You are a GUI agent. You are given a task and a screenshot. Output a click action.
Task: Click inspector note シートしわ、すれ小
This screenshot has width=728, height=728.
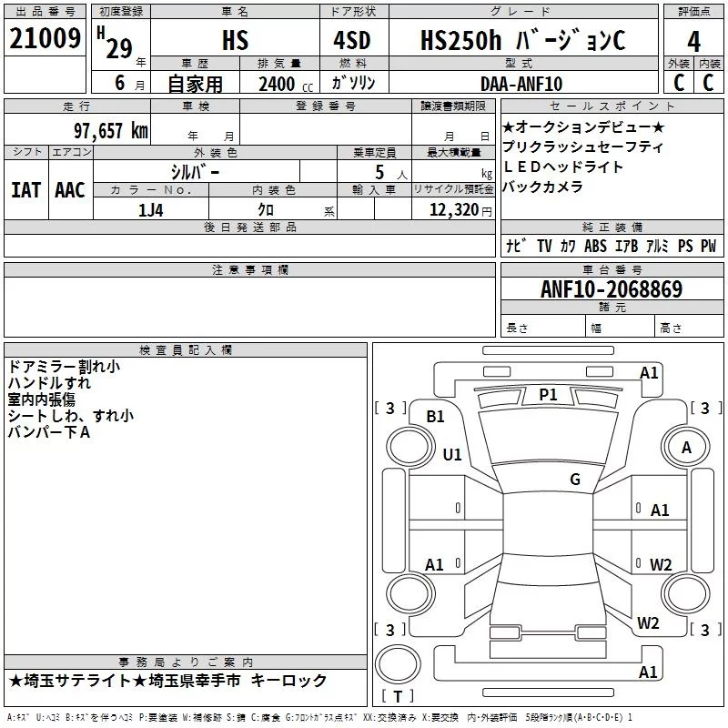(71, 416)
